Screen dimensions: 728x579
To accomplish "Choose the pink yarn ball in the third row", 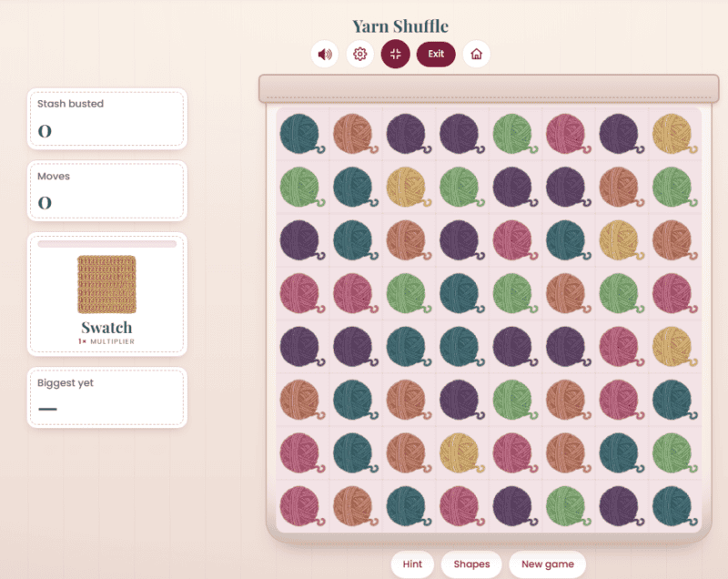I will click(x=514, y=240).
